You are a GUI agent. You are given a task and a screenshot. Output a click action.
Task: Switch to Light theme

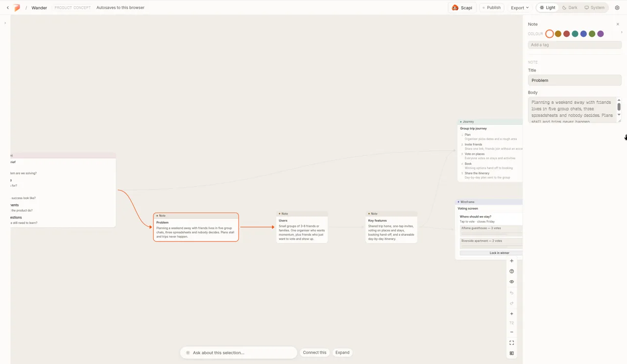tap(548, 8)
